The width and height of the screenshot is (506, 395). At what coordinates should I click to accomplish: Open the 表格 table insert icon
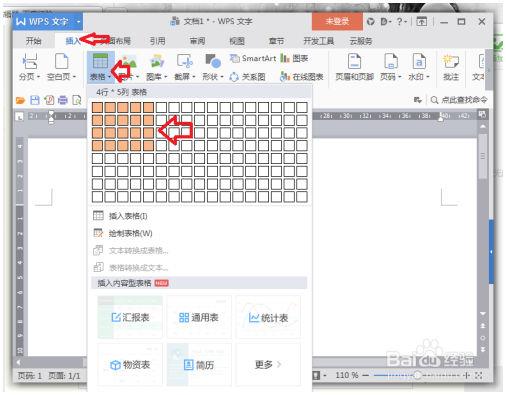100,61
